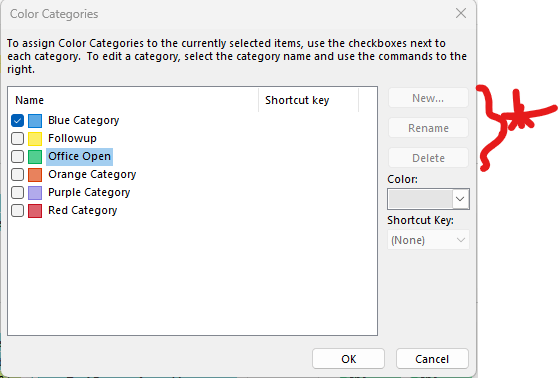Check the Purple Category checkbox

(x=17, y=193)
